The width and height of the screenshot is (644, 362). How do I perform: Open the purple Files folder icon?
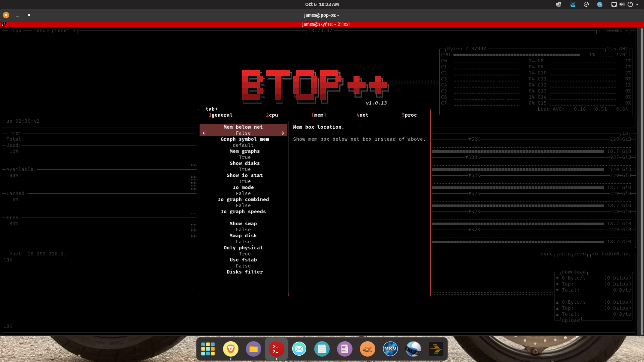point(254,349)
